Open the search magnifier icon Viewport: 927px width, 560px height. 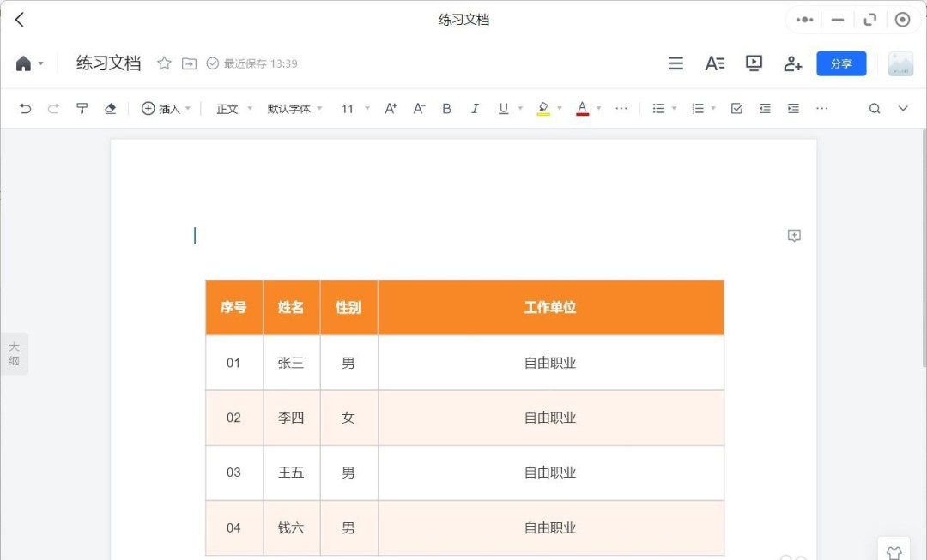pyautogui.click(x=874, y=108)
